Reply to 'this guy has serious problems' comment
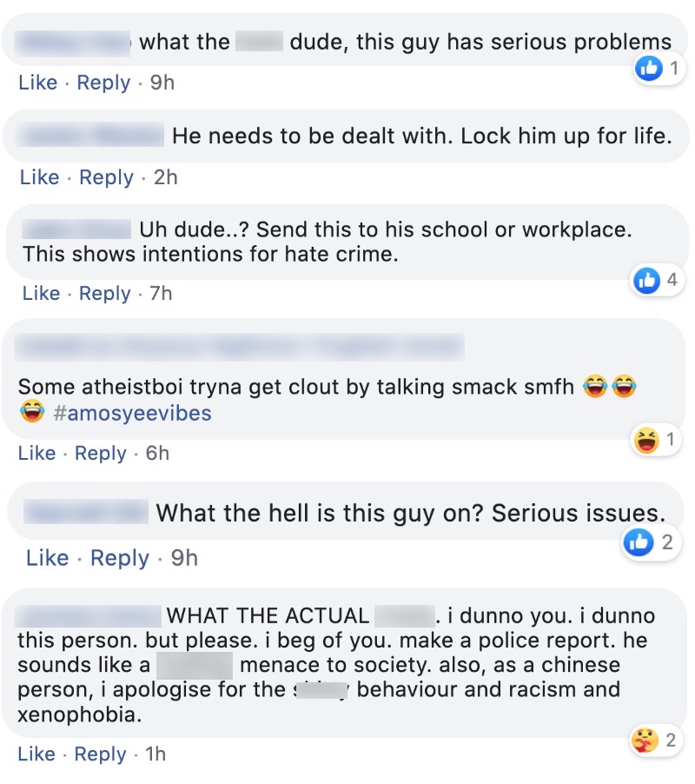Viewport: 695px width, 784px height. pos(103,83)
